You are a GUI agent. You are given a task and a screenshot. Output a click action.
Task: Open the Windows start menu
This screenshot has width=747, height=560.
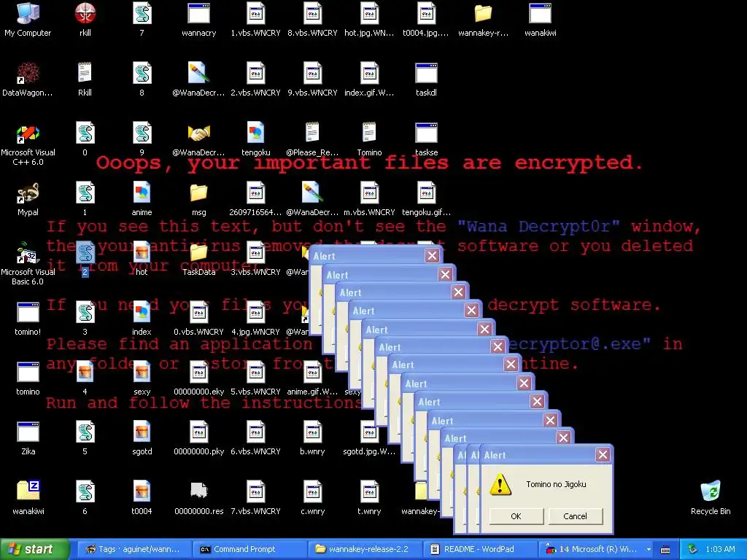tap(35, 549)
